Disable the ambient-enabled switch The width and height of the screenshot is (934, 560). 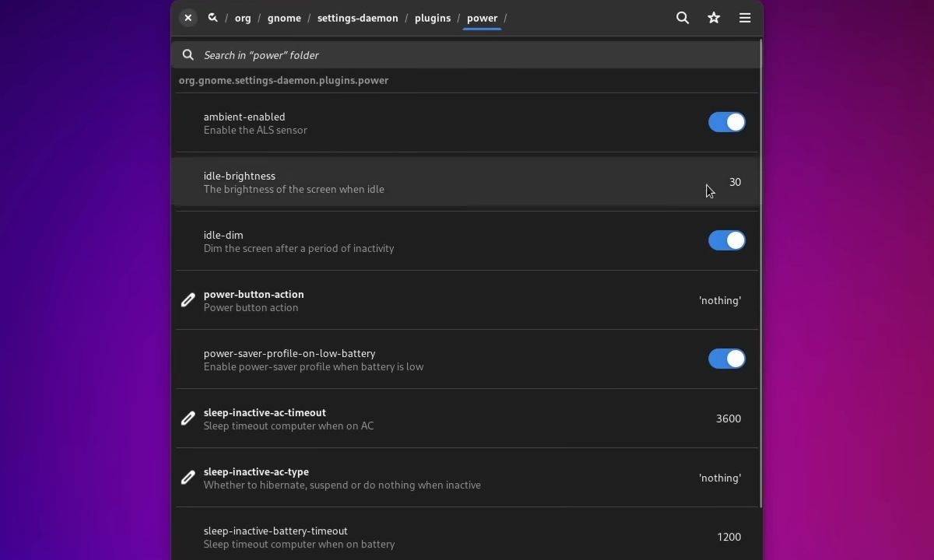coord(726,122)
